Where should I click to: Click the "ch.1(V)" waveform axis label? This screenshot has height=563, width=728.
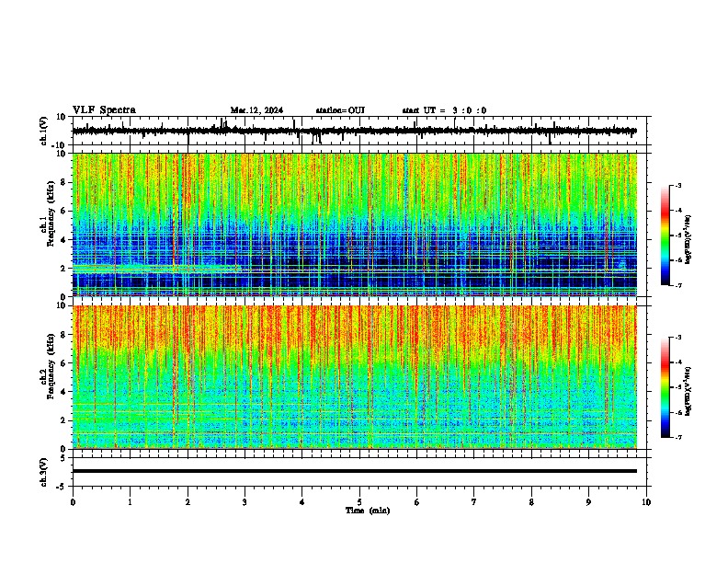[x=44, y=131]
